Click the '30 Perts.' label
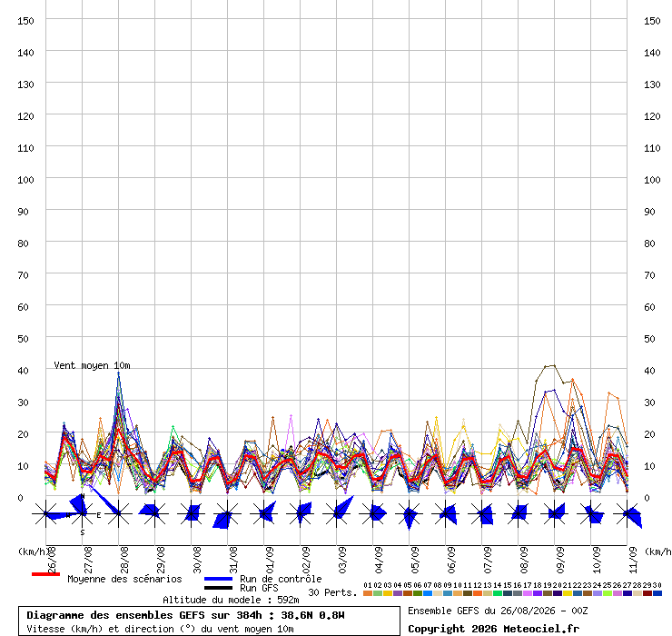This screenshot has width=672, height=636. (332, 592)
